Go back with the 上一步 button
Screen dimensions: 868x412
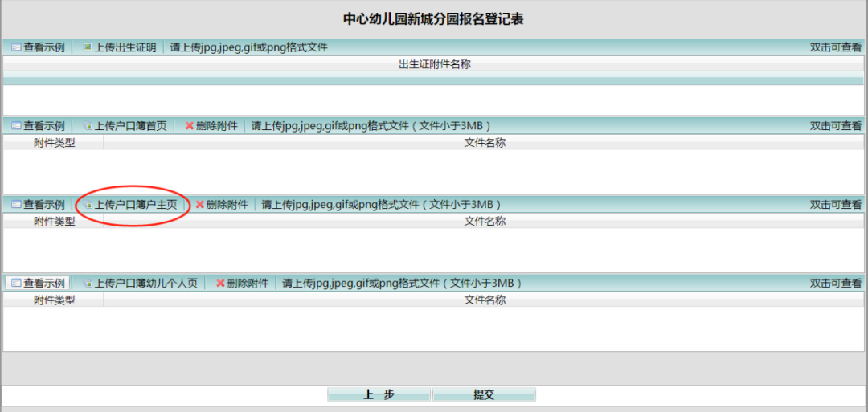[x=379, y=394]
